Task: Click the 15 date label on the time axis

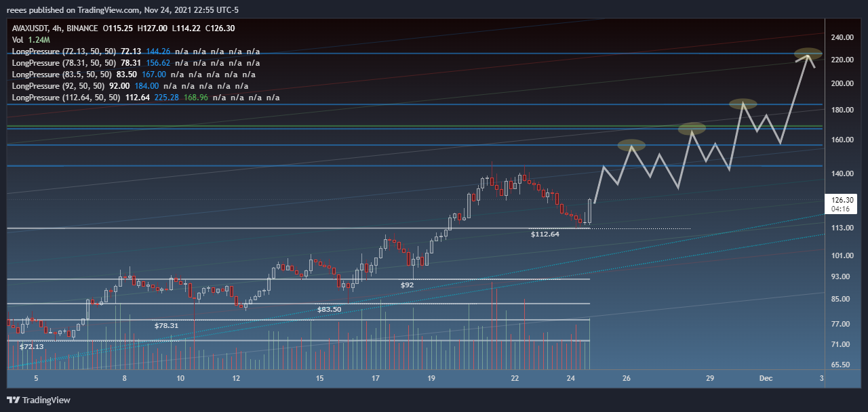Action: tap(319, 377)
